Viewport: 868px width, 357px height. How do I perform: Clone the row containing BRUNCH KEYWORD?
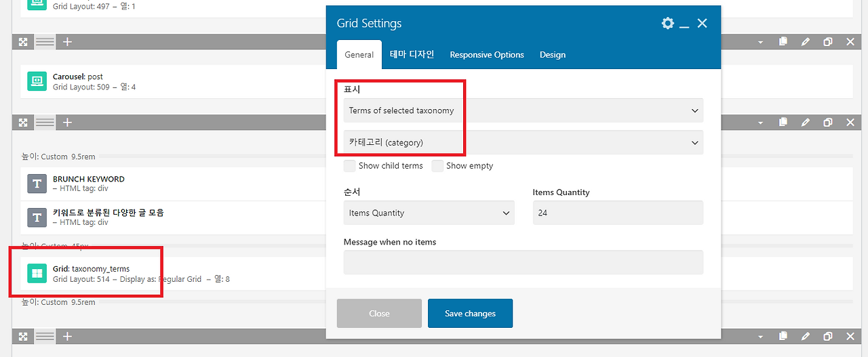tap(828, 123)
